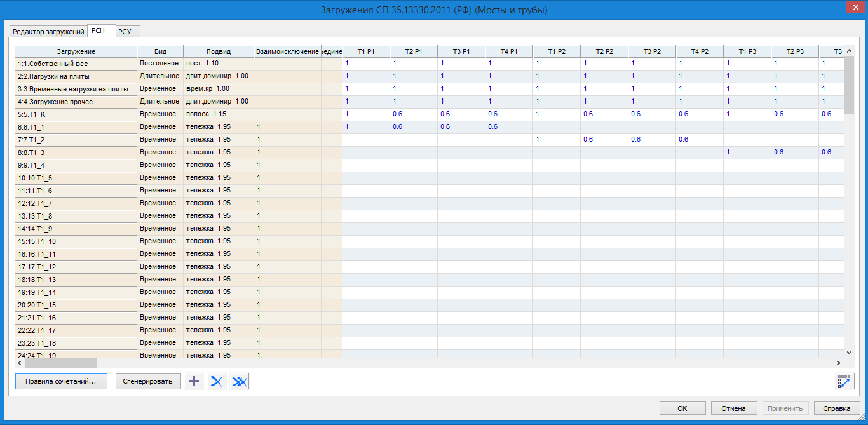Viewport: 868px width, 425px height.
Task: Click the Взаимоисключение column header
Action: pyautogui.click(x=287, y=51)
